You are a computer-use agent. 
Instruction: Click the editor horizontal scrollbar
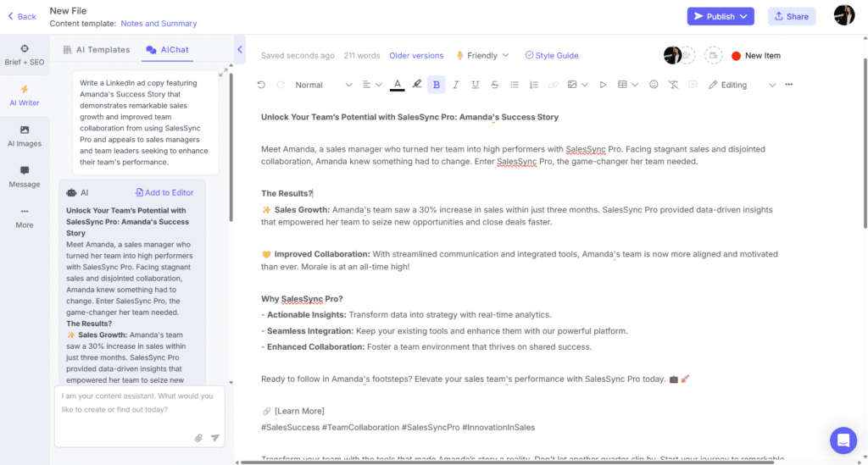[507, 462]
